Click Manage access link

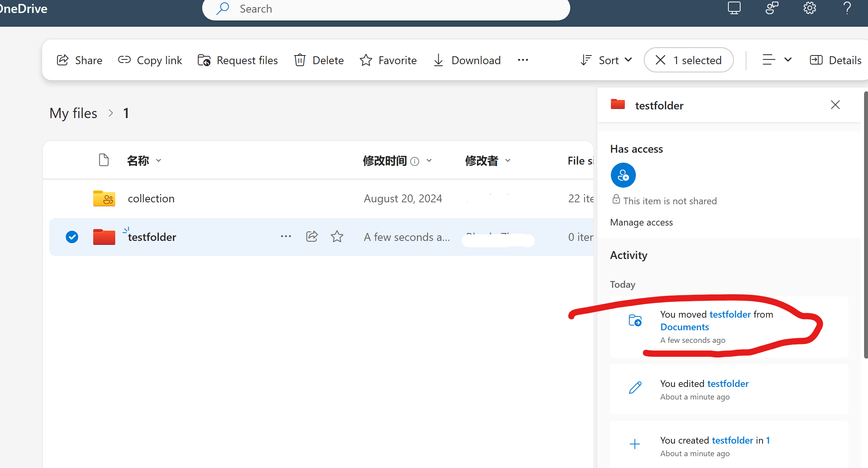click(641, 222)
